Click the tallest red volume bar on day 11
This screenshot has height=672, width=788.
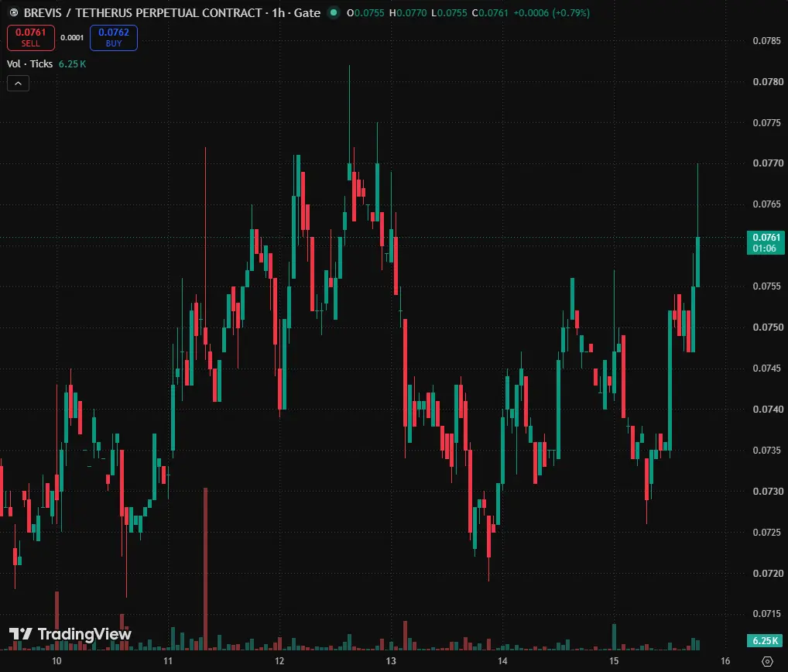click(x=206, y=569)
